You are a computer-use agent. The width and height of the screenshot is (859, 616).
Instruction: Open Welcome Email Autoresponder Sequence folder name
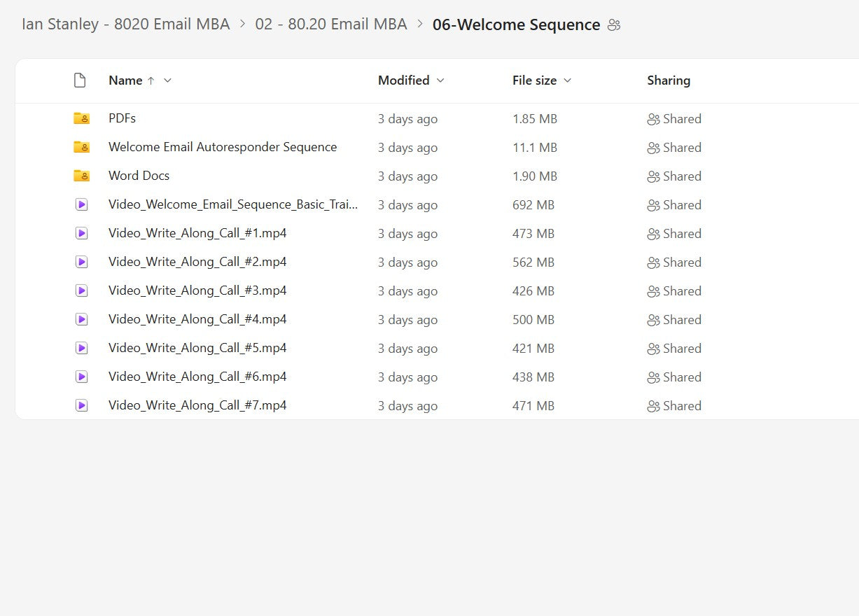(x=223, y=147)
